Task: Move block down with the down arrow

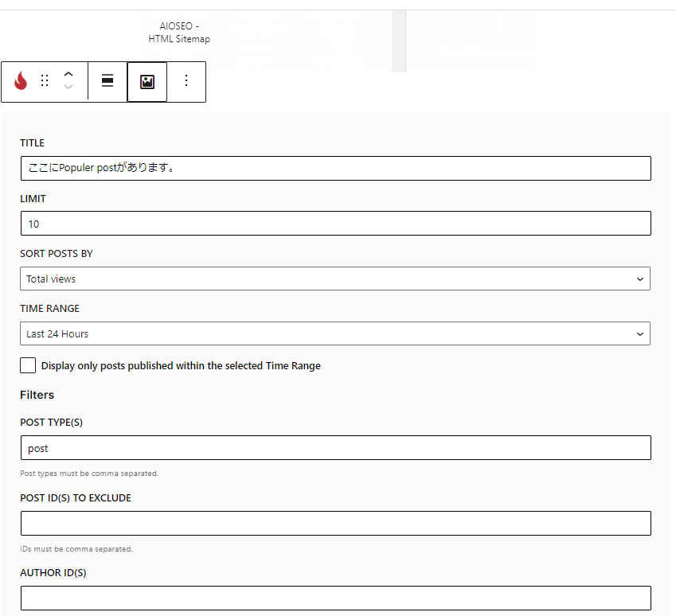Action: [x=68, y=88]
